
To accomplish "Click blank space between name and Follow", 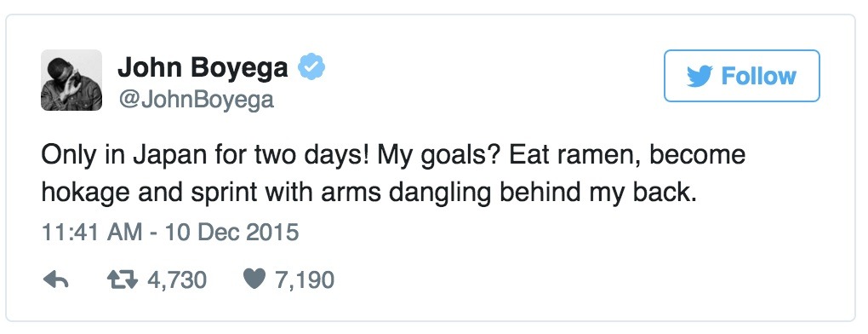I will [x=493, y=76].
